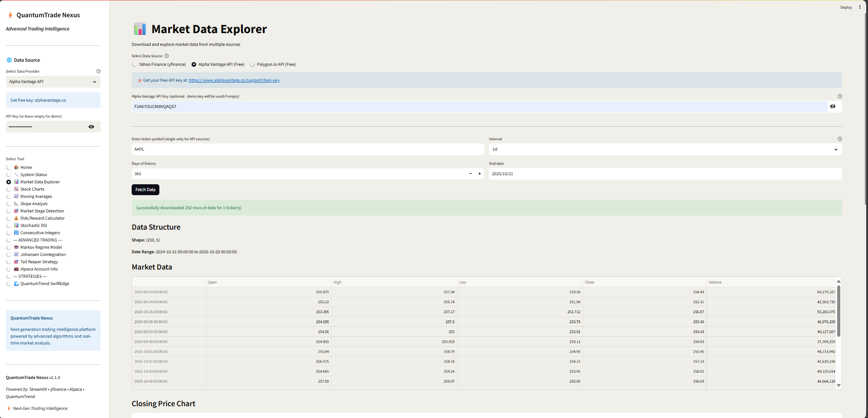The height and width of the screenshot is (418, 868).
Task: Click the End date input field
Action: (665, 174)
